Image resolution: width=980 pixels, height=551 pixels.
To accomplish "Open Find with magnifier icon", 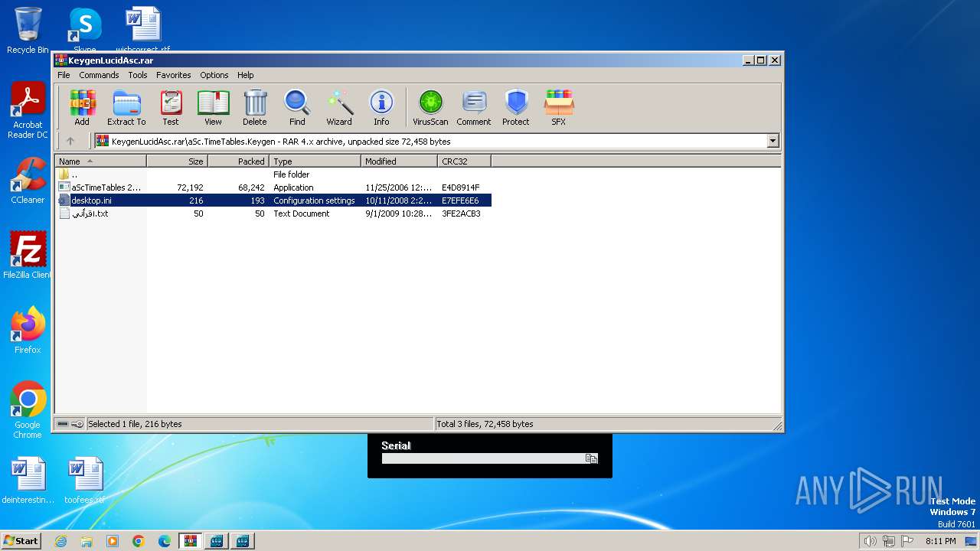I will point(297,108).
